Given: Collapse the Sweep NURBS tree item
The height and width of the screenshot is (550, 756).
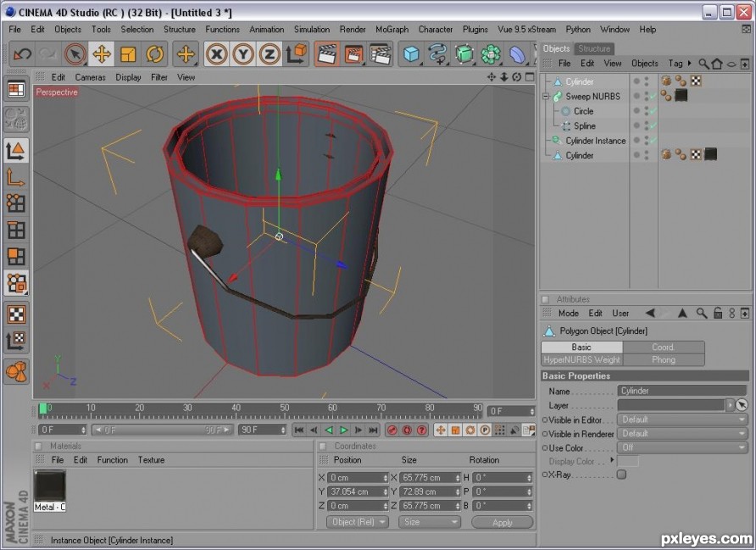Looking at the screenshot, I should coord(547,97).
